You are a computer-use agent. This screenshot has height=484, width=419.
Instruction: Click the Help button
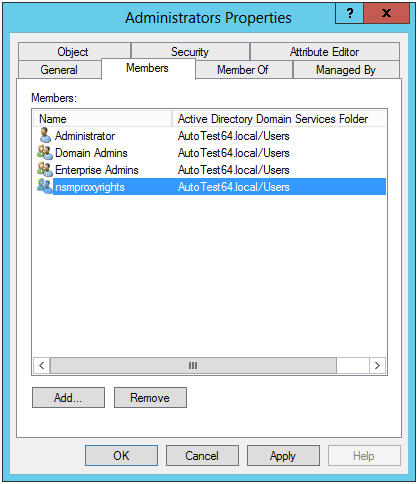pyautogui.click(x=364, y=455)
